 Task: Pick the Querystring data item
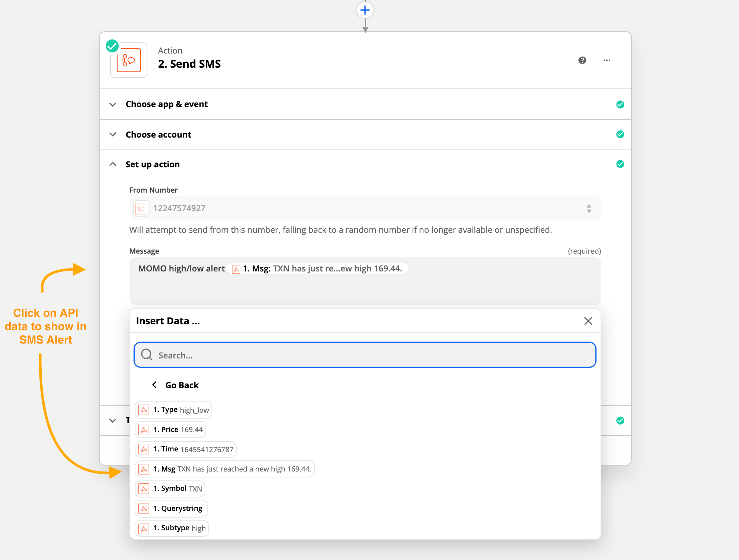[171, 508]
